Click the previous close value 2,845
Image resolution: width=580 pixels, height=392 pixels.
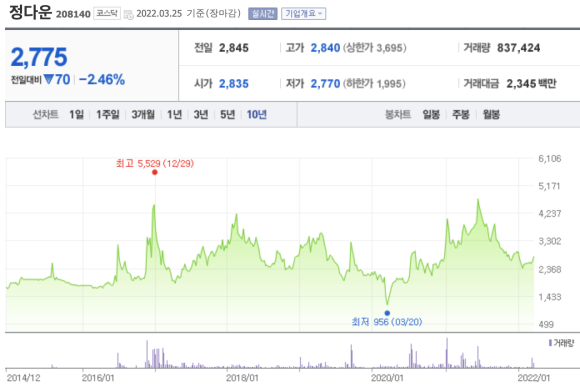pos(234,48)
